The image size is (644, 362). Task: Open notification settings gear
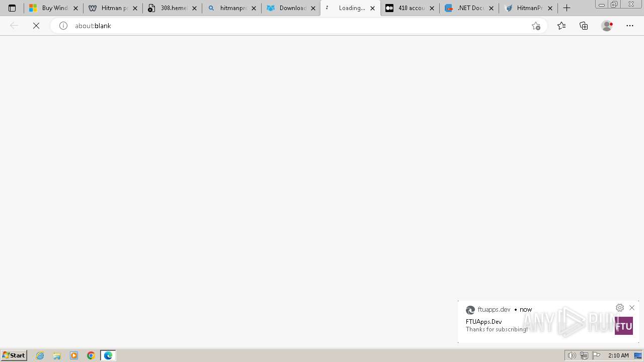(x=620, y=308)
